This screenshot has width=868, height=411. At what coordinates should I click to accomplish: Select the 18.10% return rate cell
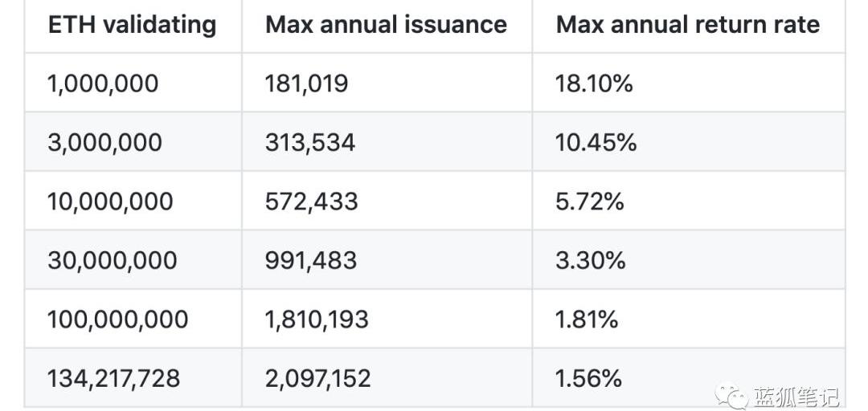(x=594, y=83)
